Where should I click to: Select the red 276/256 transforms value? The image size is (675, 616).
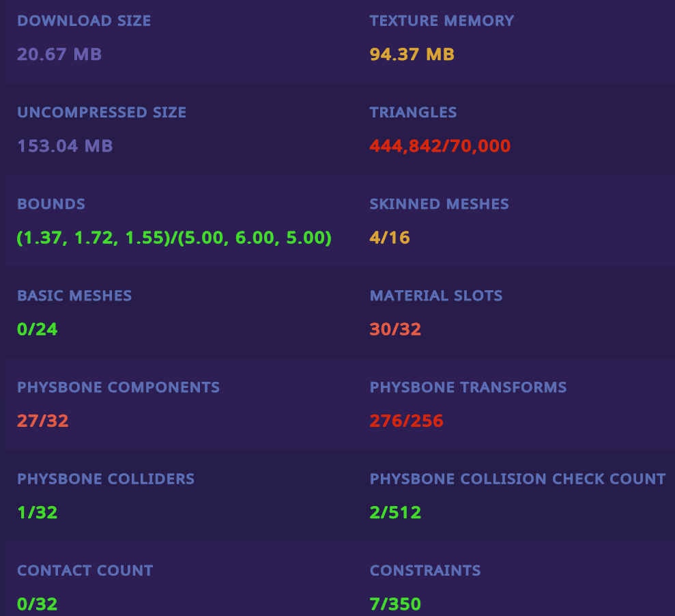coord(407,421)
